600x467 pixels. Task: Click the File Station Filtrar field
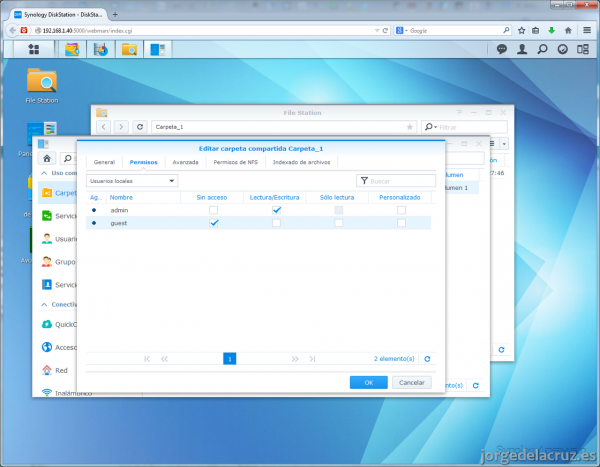pyautogui.click(x=465, y=127)
